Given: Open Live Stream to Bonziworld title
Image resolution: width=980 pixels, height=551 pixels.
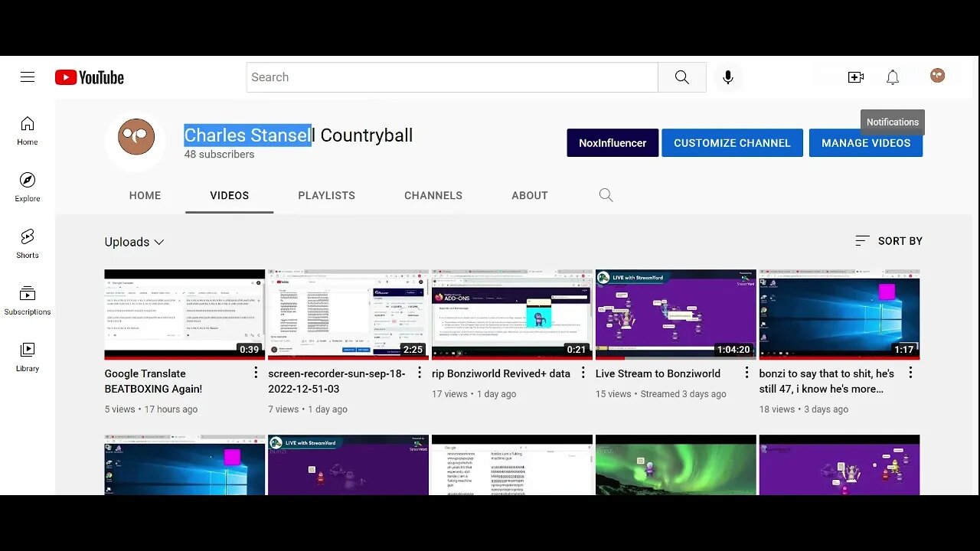Looking at the screenshot, I should pos(658,373).
